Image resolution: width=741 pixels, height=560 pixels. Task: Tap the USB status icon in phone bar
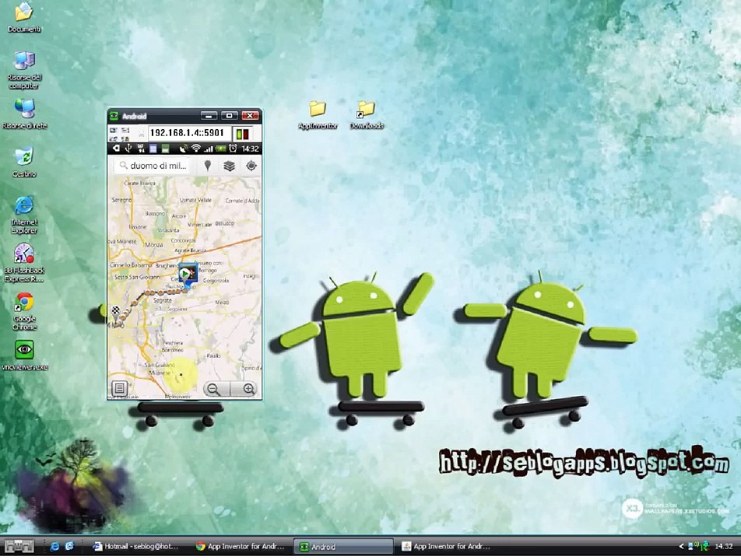(128, 149)
